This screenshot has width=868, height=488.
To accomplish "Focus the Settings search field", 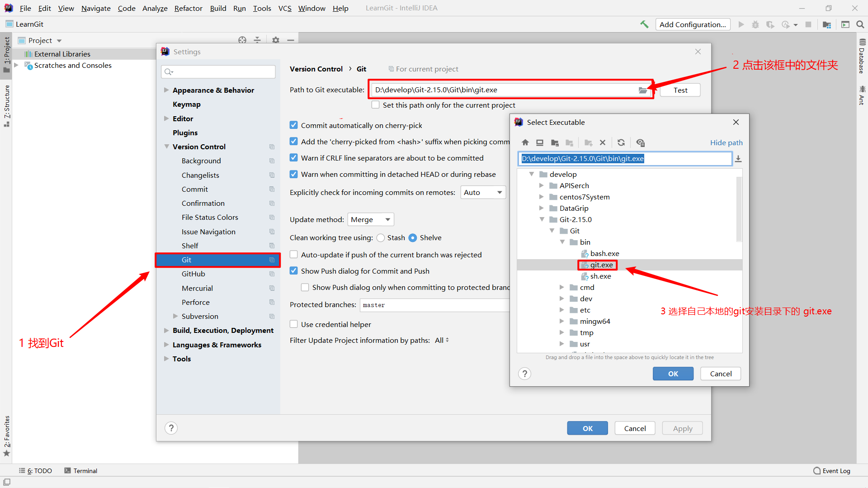I will pyautogui.click(x=218, y=71).
